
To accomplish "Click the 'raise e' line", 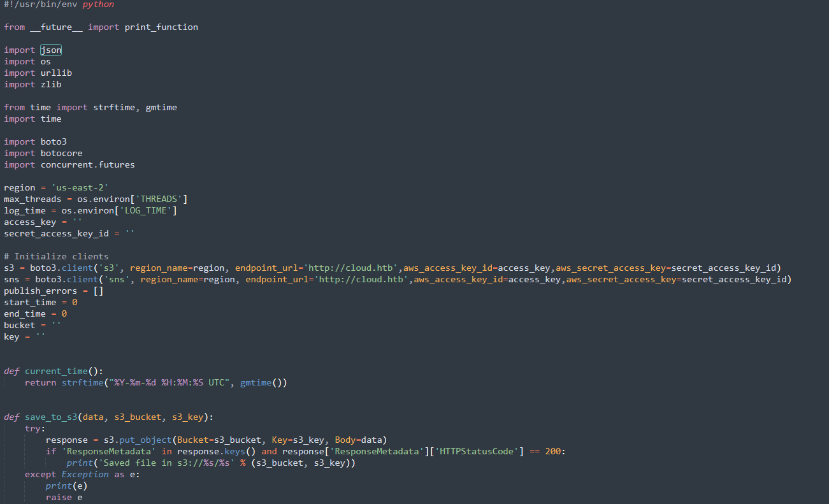I will point(64,498).
